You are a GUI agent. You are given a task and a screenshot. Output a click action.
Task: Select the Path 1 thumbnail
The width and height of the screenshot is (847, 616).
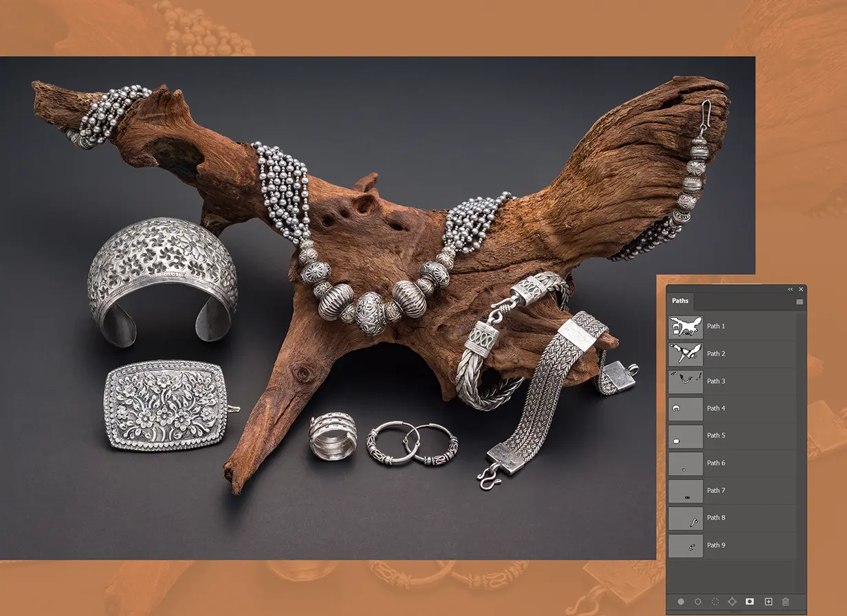pyautogui.click(x=685, y=326)
